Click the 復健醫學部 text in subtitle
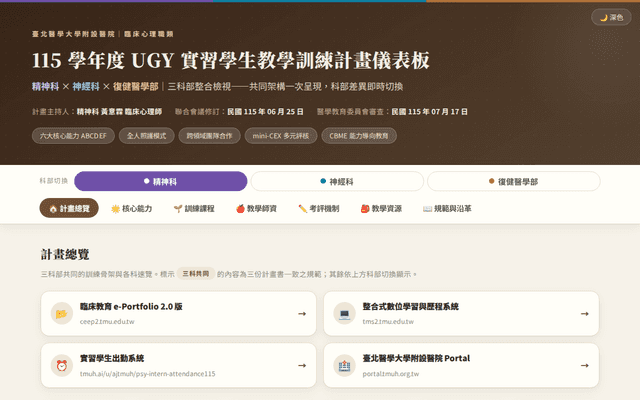640x400 pixels. click(136, 87)
